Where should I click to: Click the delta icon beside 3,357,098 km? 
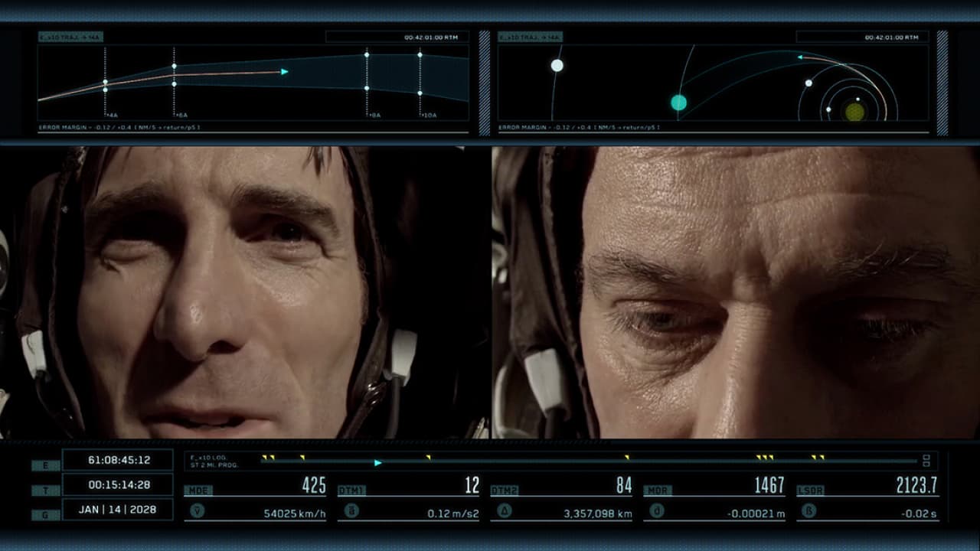pyautogui.click(x=504, y=510)
